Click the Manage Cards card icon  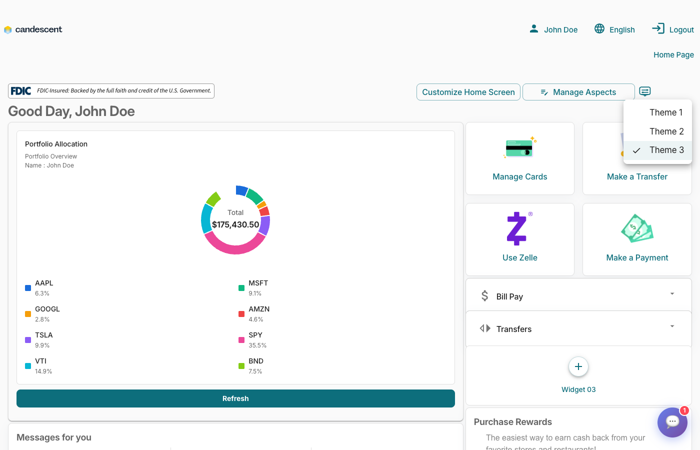[519, 149]
